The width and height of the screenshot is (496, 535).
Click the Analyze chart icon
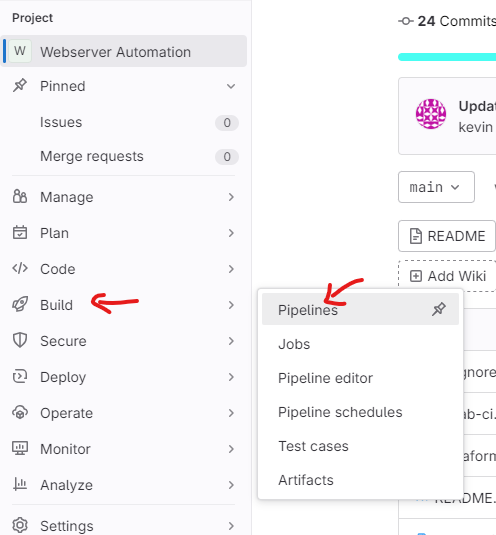(20, 484)
